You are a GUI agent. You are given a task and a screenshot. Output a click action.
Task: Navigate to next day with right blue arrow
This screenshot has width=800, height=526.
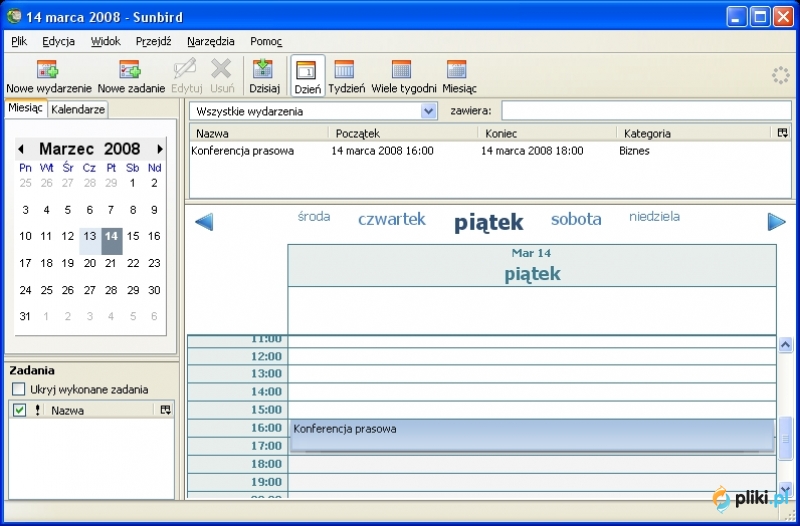(x=777, y=222)
